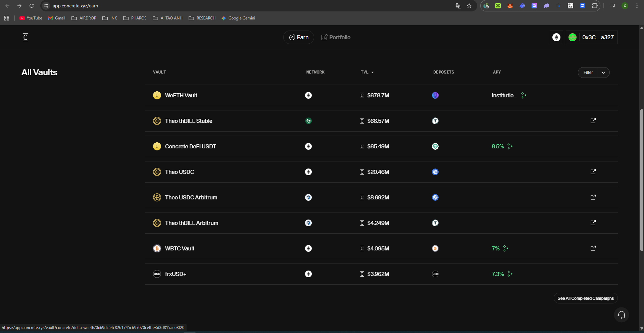Open the Theo thBILL Stable vault
Screen dimensions: 644x333
coord(381,121)
